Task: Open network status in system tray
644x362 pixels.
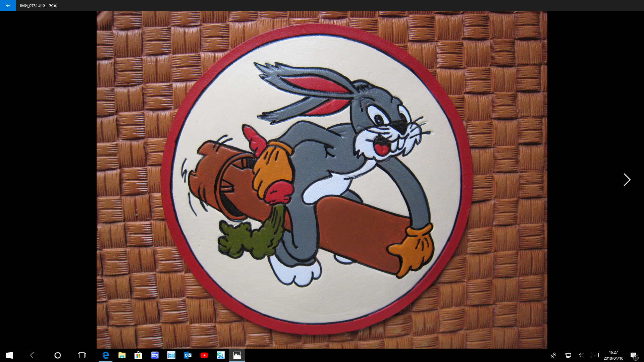Action: [568, 355]
